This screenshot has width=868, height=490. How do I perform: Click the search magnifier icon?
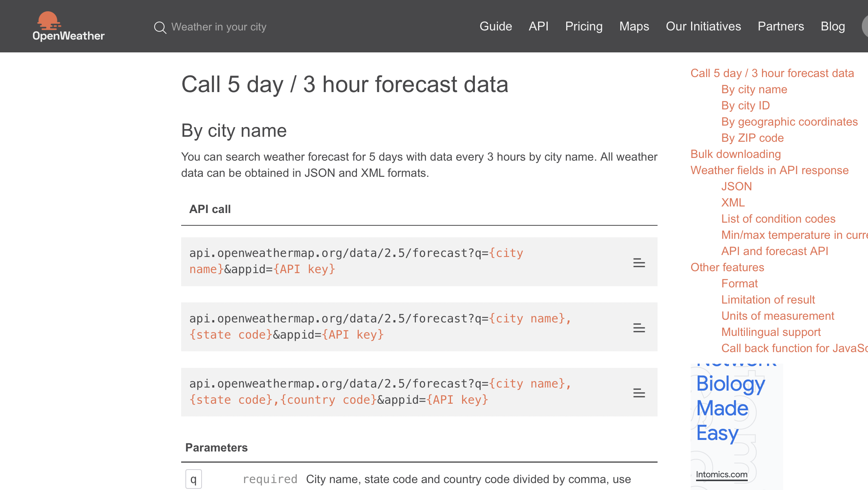[x=160, y=27]
